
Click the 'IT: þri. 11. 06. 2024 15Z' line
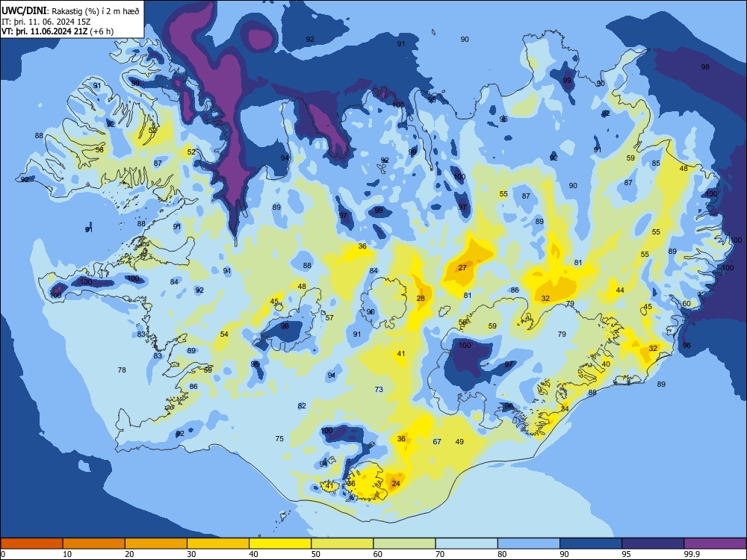[45, 22]
